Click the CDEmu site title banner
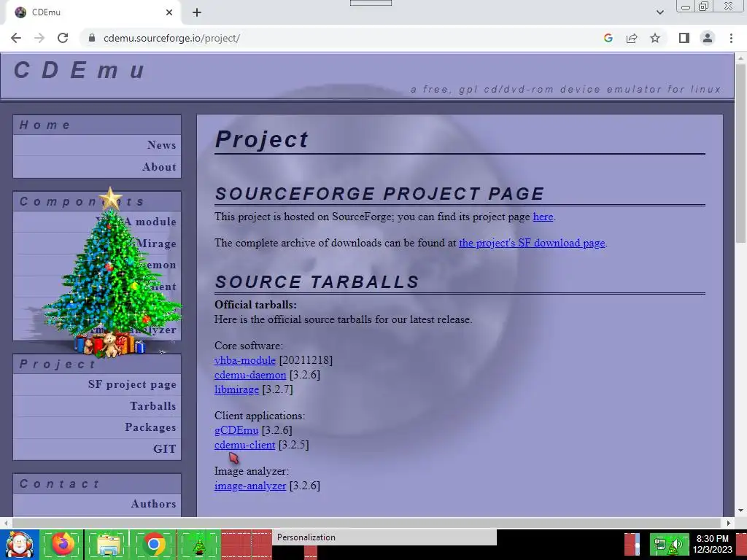This screenshot has height=560, width=747. point(79,71)
